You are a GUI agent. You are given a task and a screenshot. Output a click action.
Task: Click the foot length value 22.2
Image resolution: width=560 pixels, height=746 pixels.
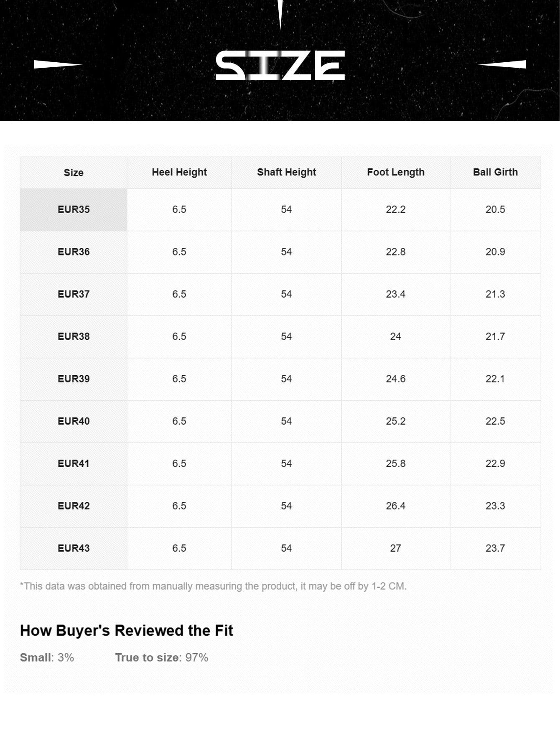tap(395, 209)
